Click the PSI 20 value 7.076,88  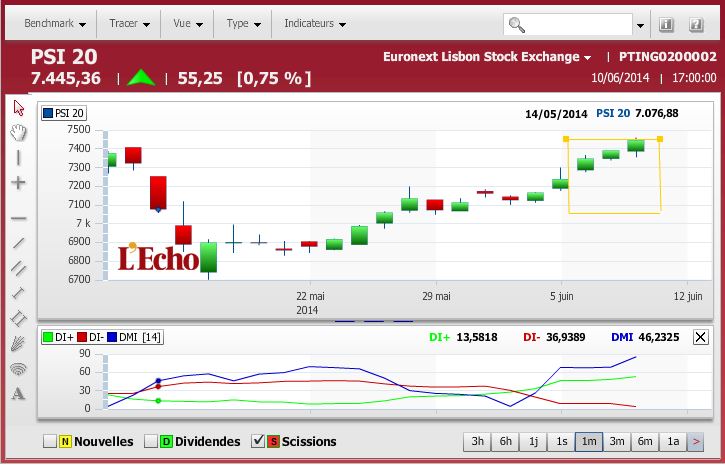pos(657,113)
